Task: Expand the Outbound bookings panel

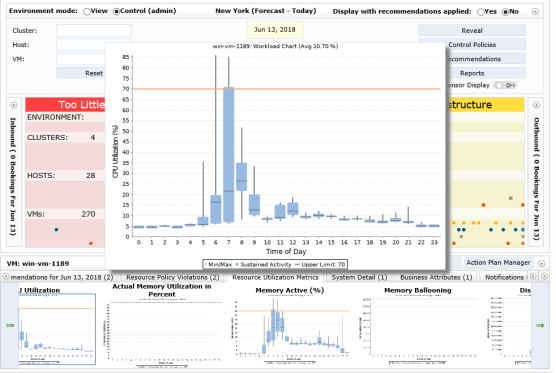Action: coord(536,105)
